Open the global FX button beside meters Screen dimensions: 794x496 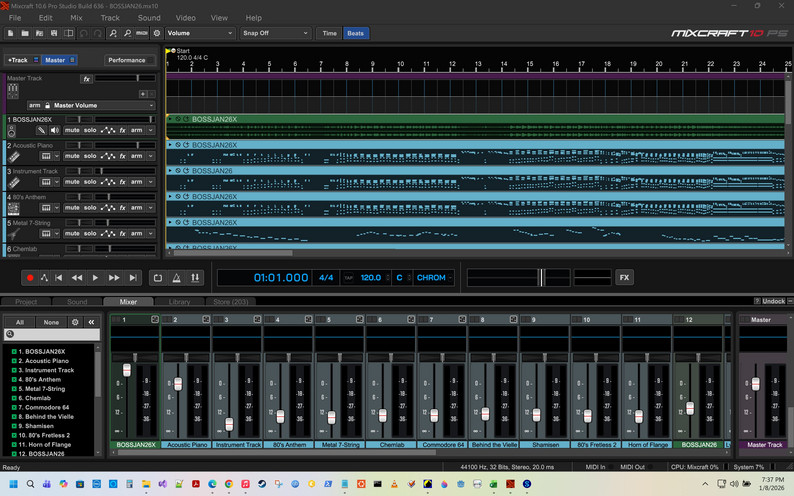[624, 277]
